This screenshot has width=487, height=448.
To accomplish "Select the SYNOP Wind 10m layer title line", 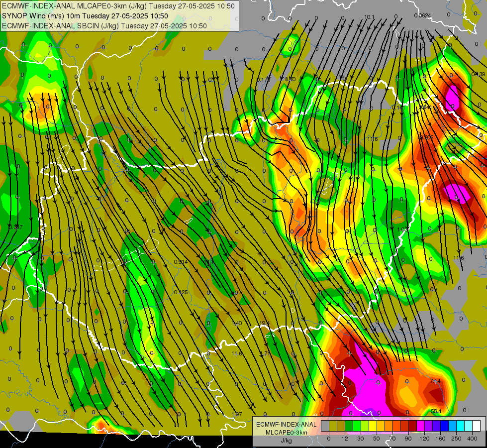I will click(x=85, y=16).
